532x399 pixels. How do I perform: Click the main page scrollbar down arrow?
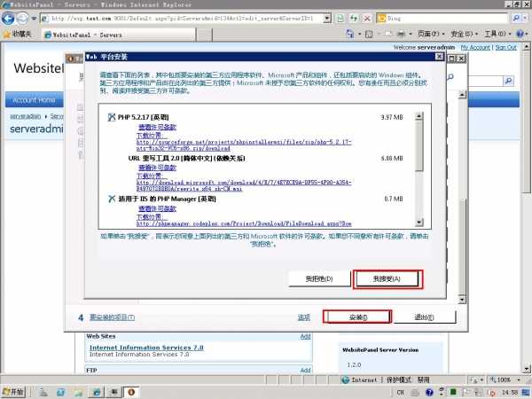[x=526, y=369]
